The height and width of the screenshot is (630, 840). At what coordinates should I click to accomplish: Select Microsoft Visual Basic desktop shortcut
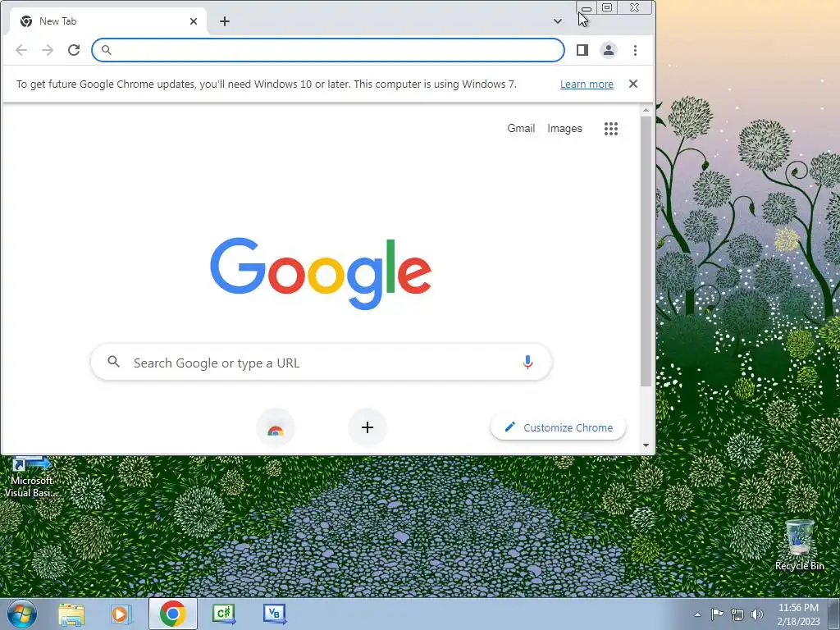pos(30,477)
